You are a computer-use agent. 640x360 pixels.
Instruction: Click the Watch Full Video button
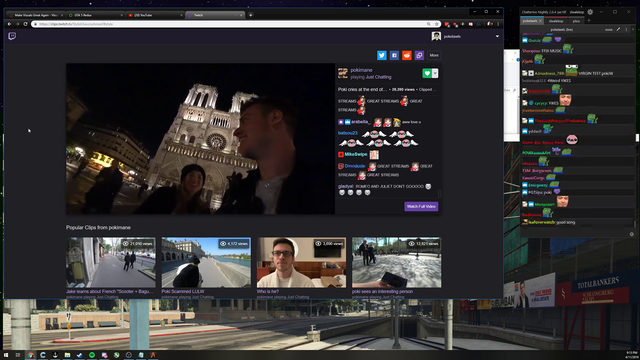coord(421,207)
